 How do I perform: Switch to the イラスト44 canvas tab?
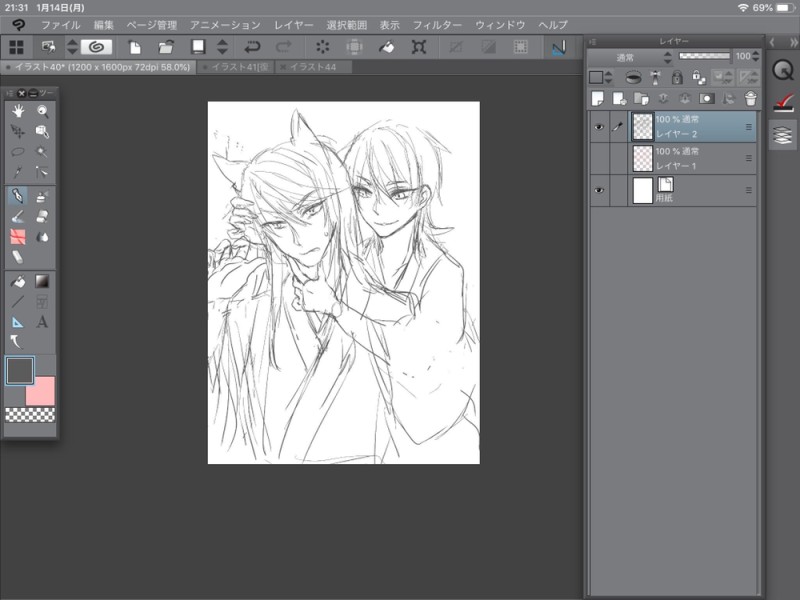314,66
